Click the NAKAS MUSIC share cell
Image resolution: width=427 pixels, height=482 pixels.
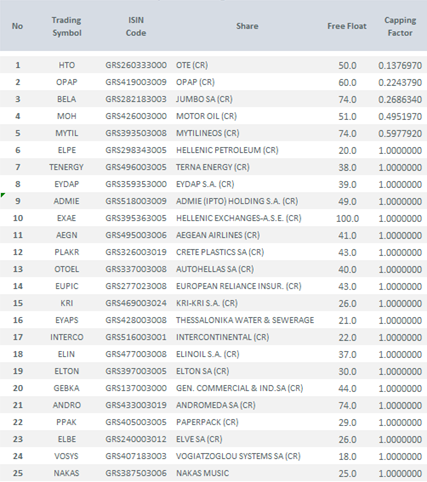(202, 473)
